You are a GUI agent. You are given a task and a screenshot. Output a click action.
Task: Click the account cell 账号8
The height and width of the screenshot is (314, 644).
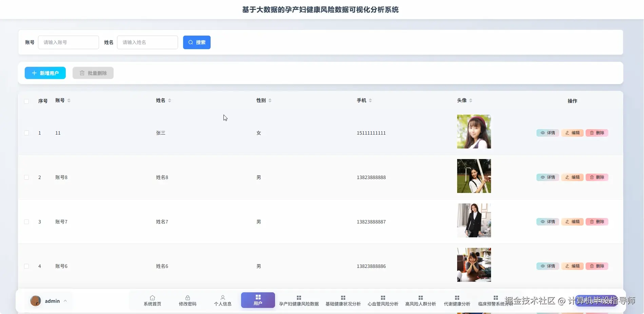(61, 177)
